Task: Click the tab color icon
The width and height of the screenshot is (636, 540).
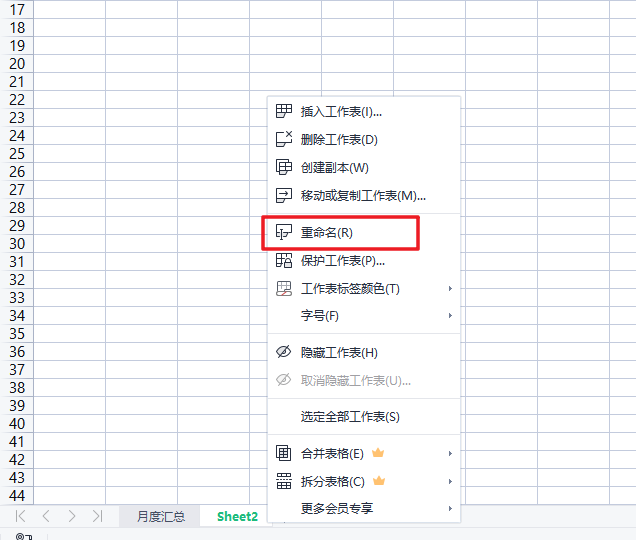Action: pos(284,288)
